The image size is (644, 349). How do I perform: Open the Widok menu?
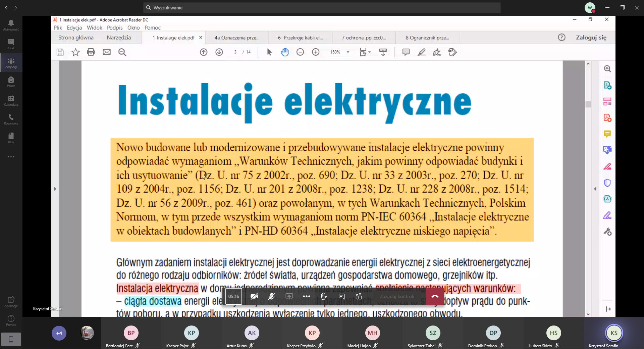pyautogui.click(x=94, y=28)
